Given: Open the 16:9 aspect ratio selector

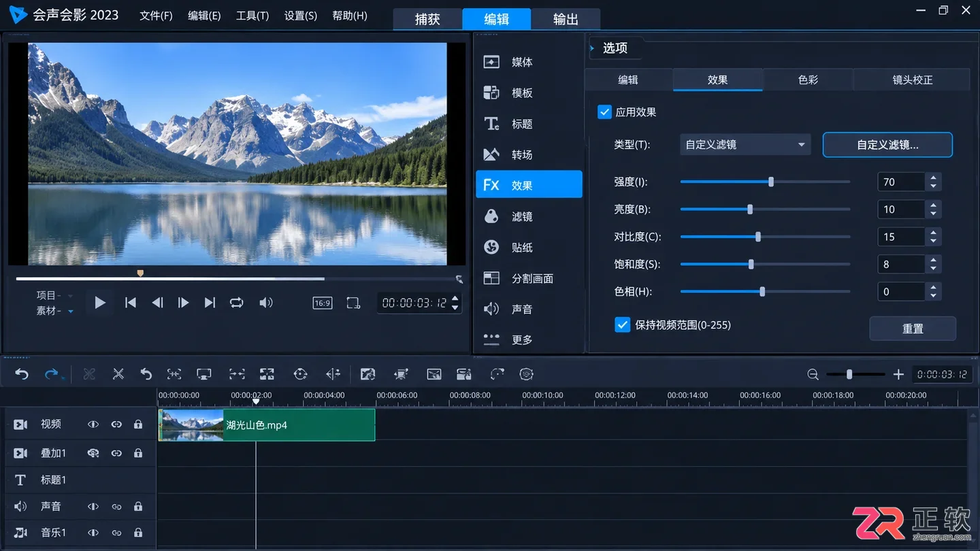Looking at the screenshot, I should (323, 303).
